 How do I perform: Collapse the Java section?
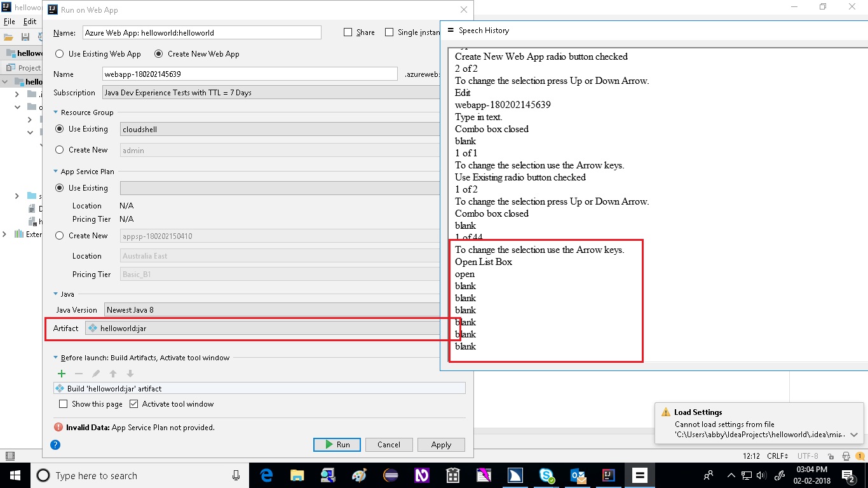[x=55, y=294]
